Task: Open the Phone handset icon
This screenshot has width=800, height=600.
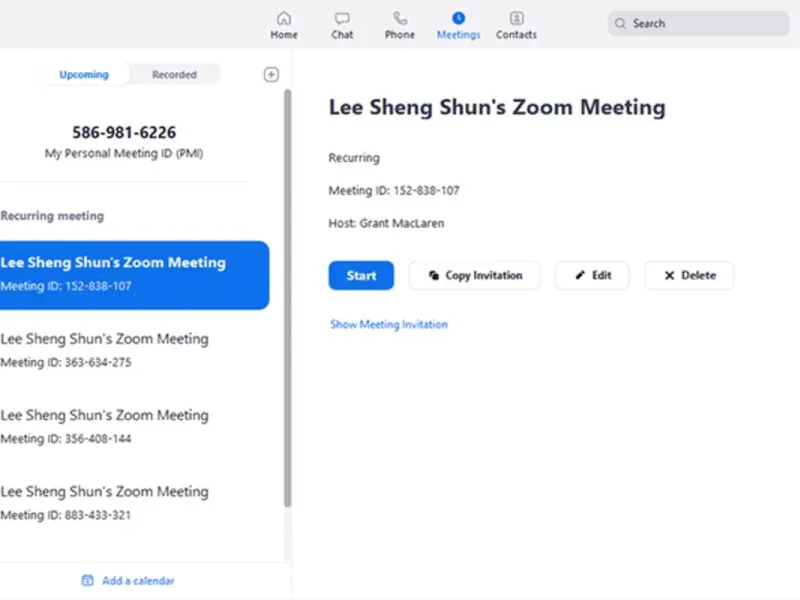Action: pyautogui.click(x=400, y=18)
